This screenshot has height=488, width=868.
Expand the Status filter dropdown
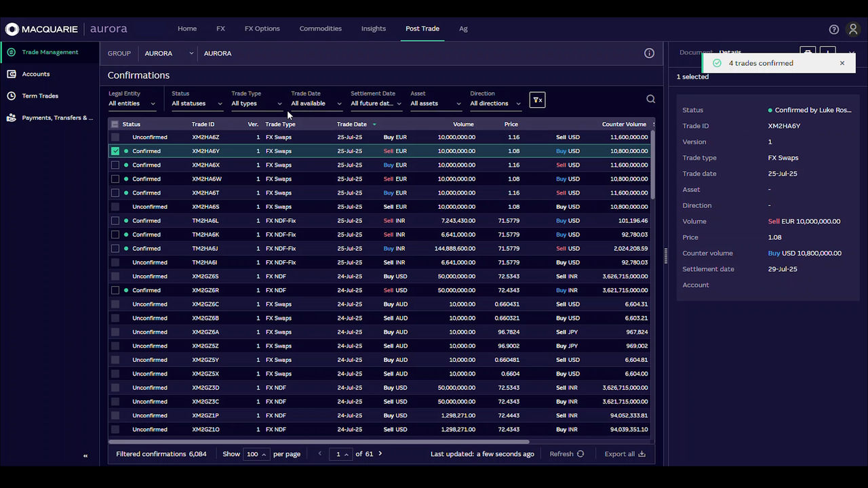(197, 104)
